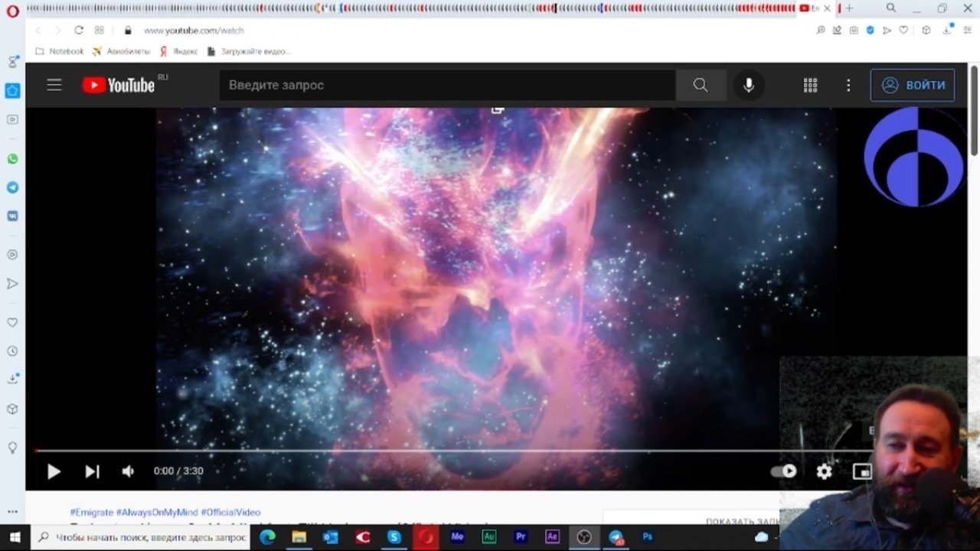This screenshot has width=980, height=551.
Task: Open the YouTube hamburger guide menu
Action: coord(54,85)
